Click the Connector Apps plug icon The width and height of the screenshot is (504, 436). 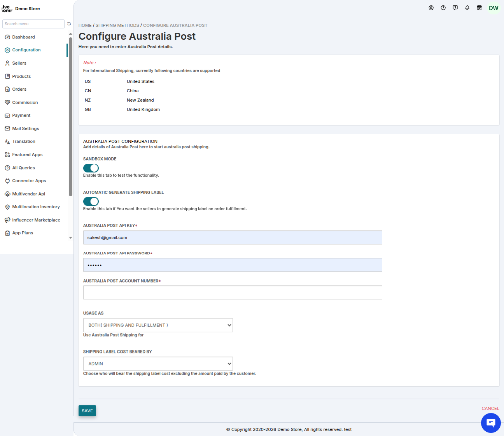(7, 181)
